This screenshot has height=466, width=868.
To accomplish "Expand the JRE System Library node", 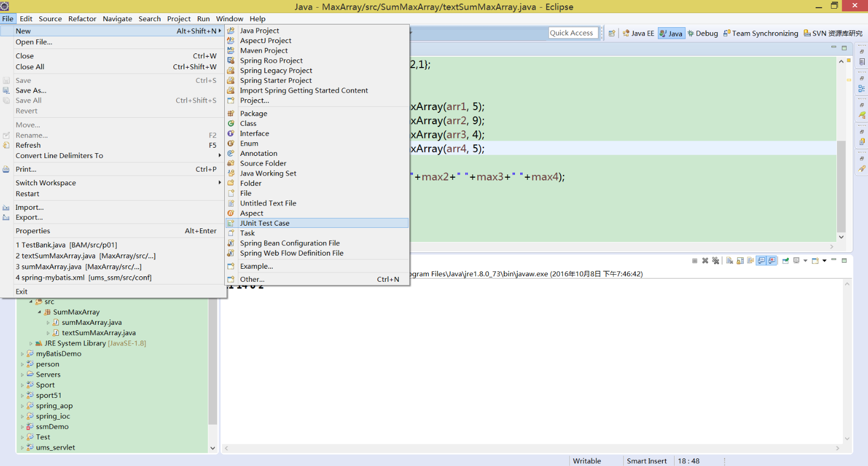I will [x=31, y=343].
